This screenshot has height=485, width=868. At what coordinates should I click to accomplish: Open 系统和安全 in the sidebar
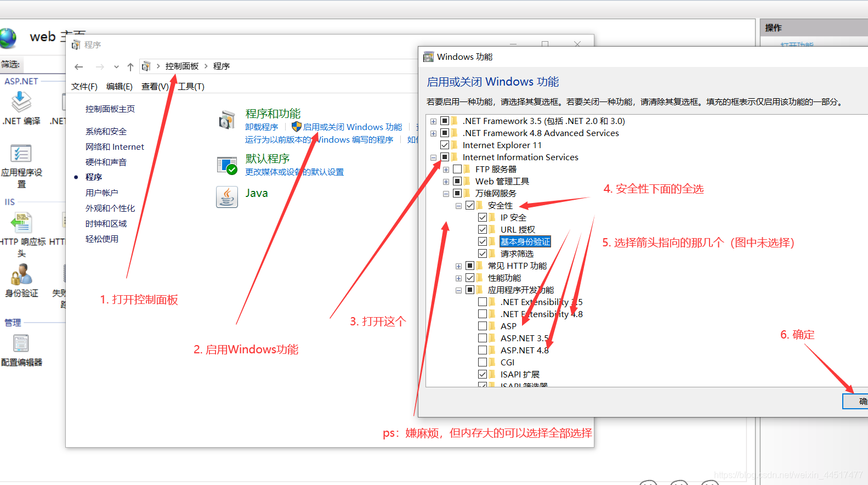point(106,132)
